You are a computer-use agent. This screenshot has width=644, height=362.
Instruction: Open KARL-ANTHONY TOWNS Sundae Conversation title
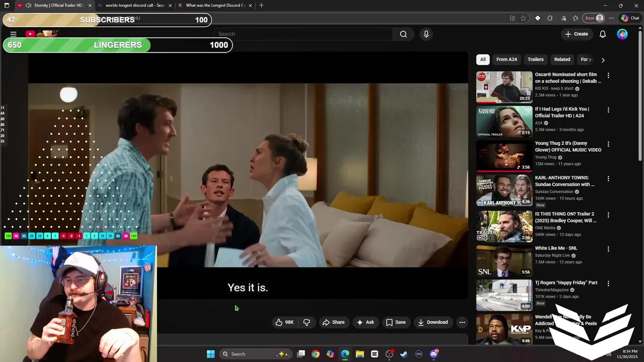(x=565, y=181)
